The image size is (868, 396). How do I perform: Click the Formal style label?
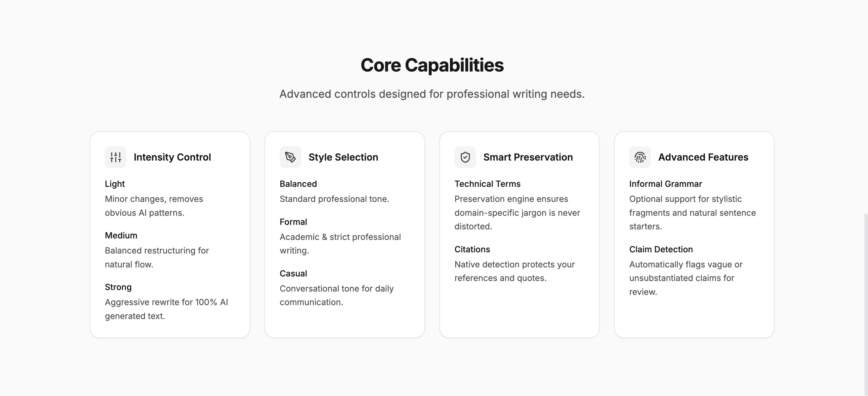[293, 222]
